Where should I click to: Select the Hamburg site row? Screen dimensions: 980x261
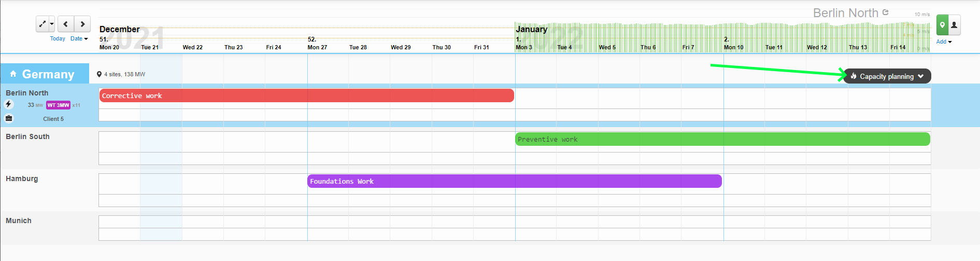[22, 178]
